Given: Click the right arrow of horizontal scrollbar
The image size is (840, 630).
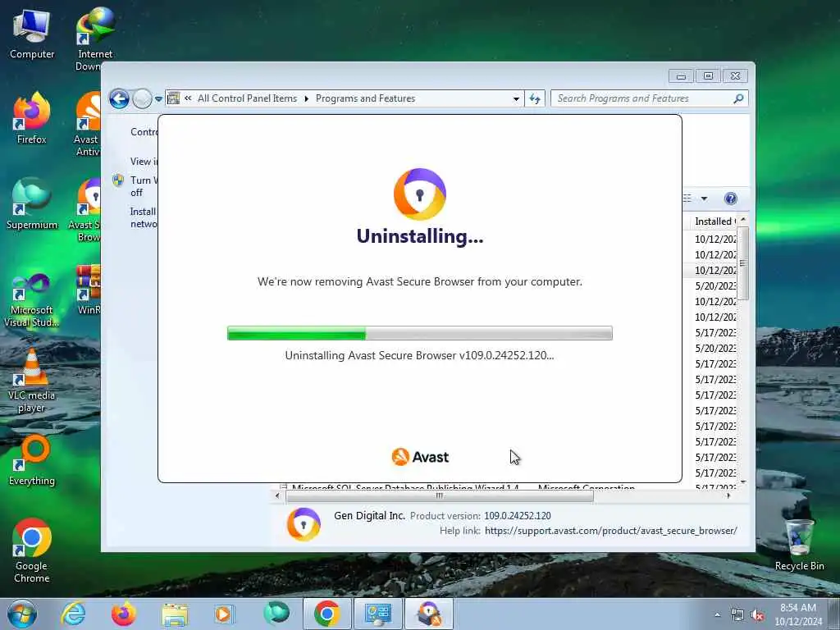Looking at the screenshot, I should click(x=728, y=496).
